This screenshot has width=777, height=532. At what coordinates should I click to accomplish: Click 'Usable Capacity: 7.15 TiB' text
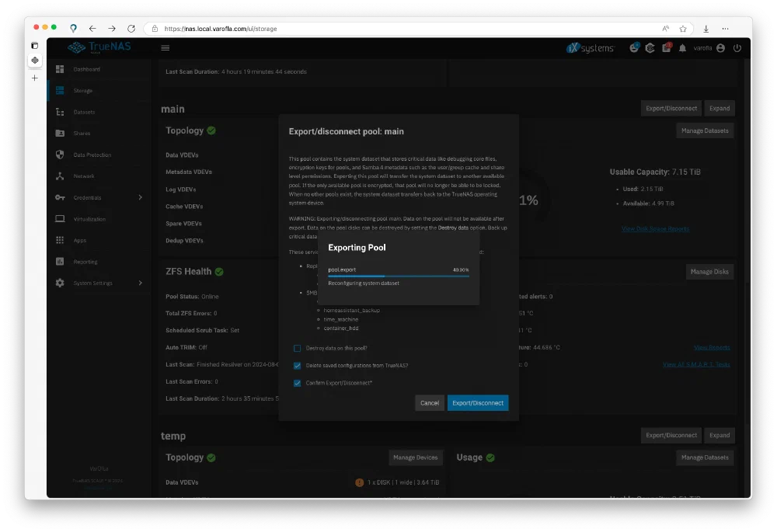click(654, 172)
